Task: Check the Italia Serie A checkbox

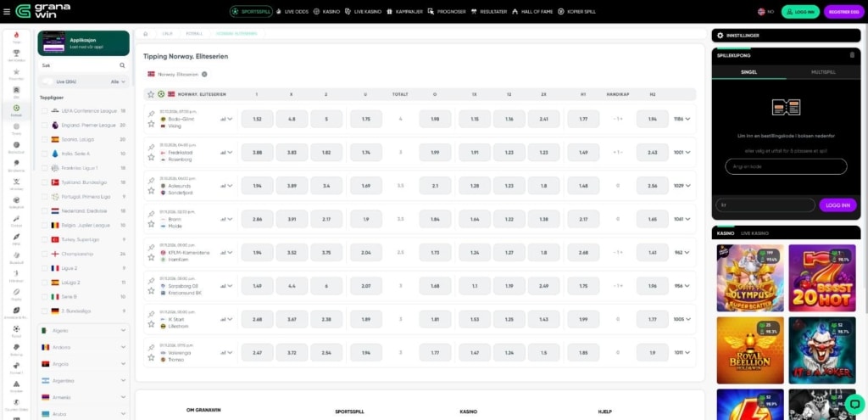Action: point(45,154)
